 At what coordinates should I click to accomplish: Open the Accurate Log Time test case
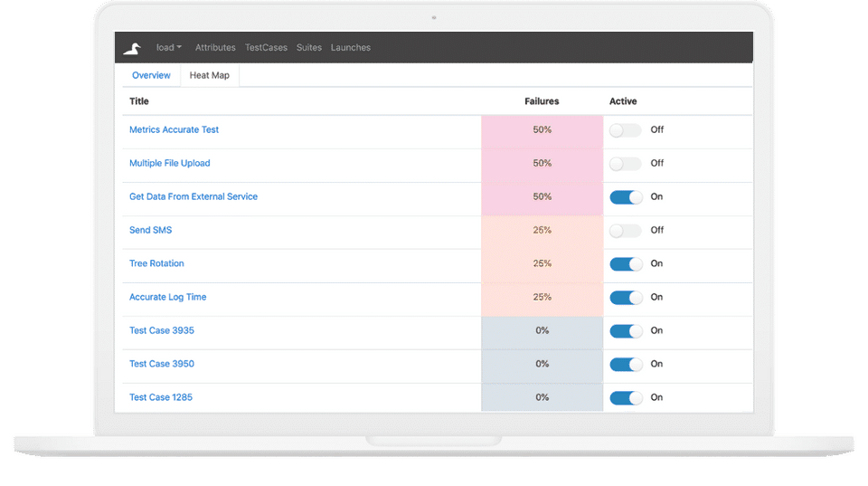click(x=166, y=298)
